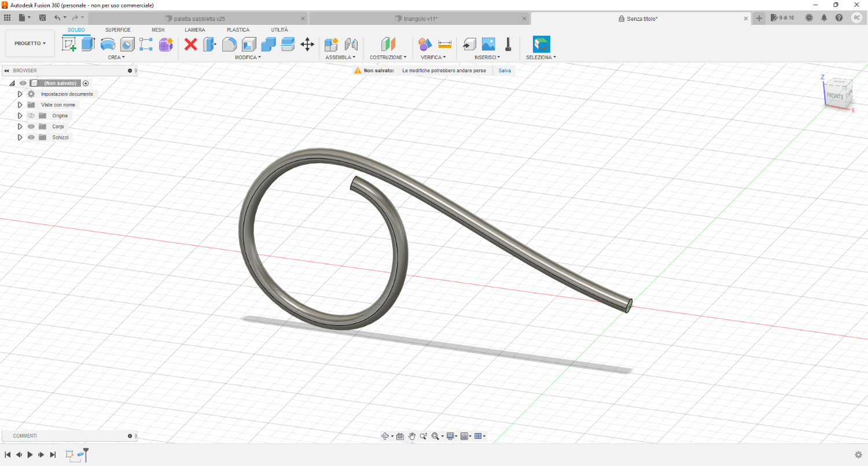Select the Hole tool
The height and width of the screenshot is (466, 868).
point(127,44)
